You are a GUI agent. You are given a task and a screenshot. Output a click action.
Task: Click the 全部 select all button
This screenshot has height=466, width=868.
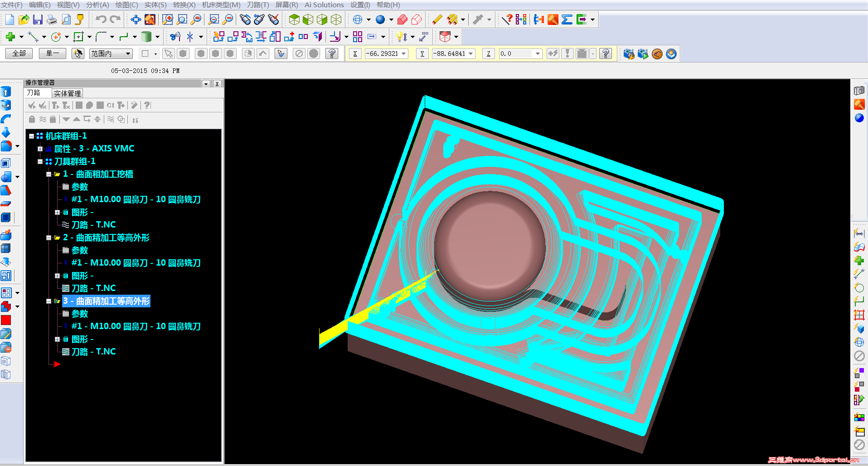tap(19, 53)
